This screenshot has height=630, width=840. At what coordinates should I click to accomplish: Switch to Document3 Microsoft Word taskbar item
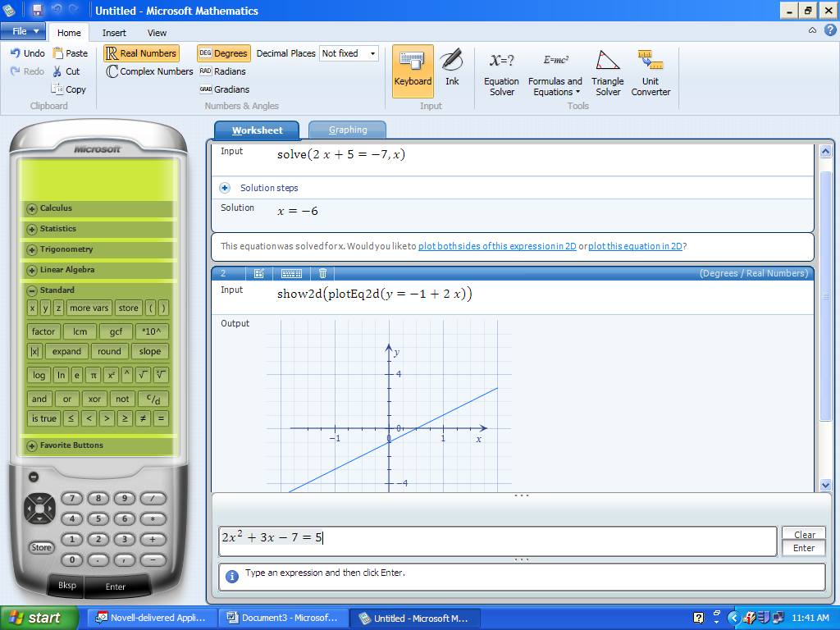[283, 618]
